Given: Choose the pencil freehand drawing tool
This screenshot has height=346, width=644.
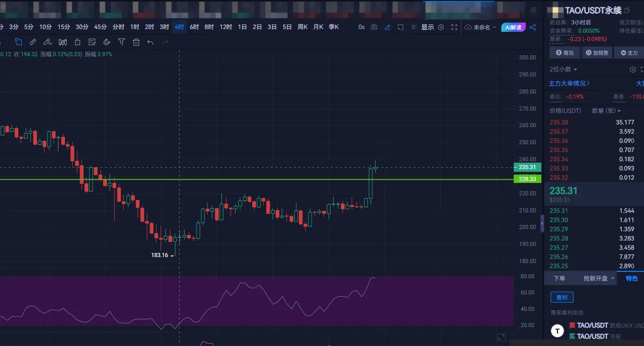Looking at the screenshot, I should [47, 42].
